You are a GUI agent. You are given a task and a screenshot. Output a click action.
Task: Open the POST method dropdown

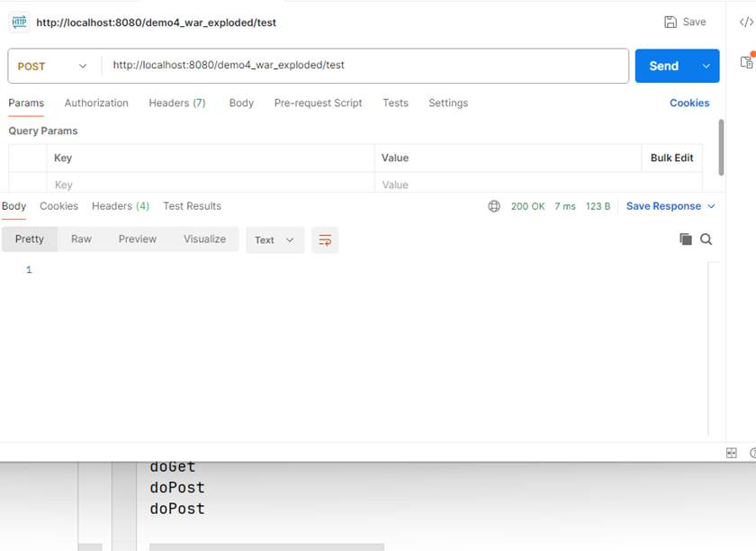pos(52,66)
